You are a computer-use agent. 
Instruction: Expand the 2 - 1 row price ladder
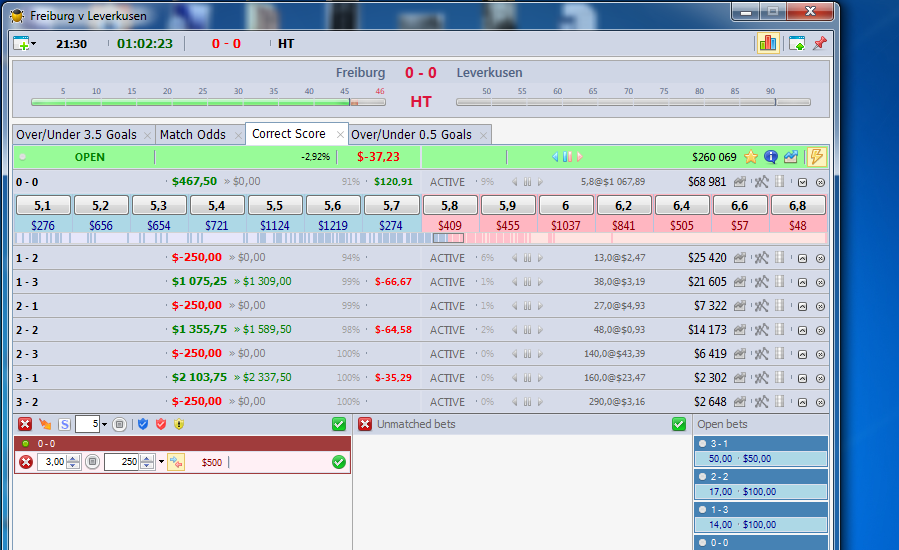(803, 306)
